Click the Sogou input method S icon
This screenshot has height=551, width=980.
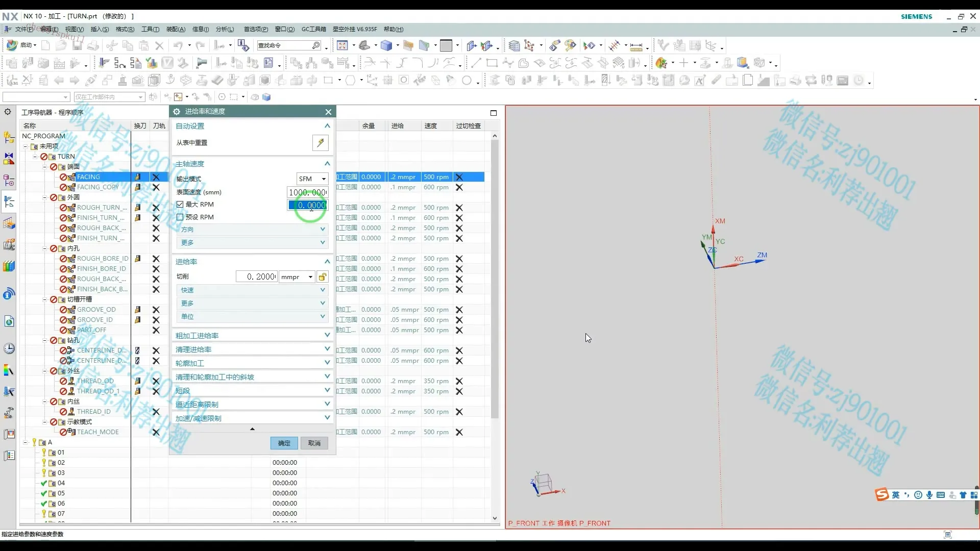881,494
